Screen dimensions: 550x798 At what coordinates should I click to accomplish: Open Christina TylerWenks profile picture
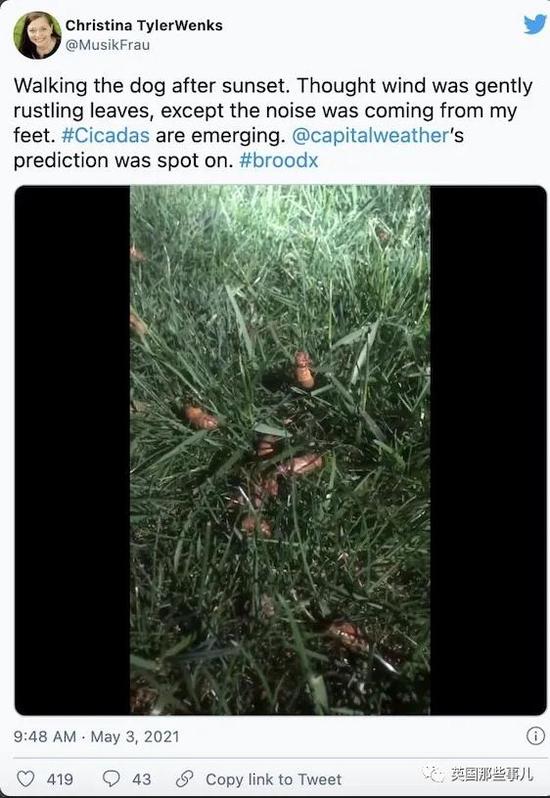pyautogui.click(x=37, y=35)
